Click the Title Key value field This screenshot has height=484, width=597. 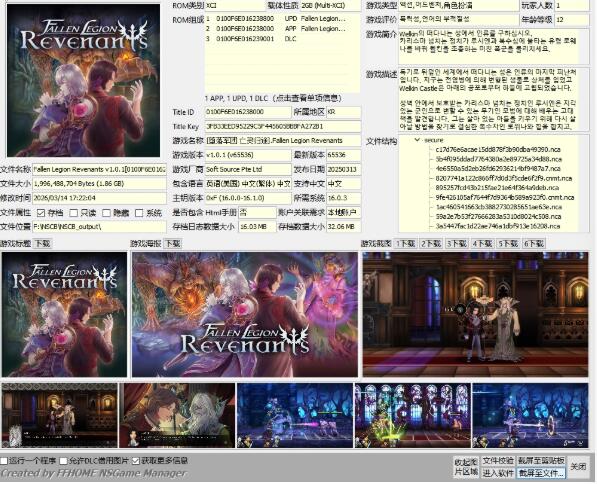tap(283, 126)
